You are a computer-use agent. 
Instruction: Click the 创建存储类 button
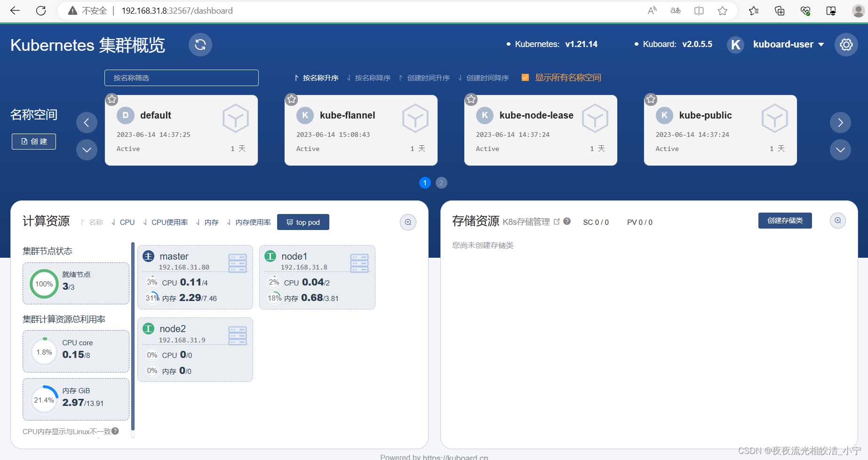tap(785, 221)
